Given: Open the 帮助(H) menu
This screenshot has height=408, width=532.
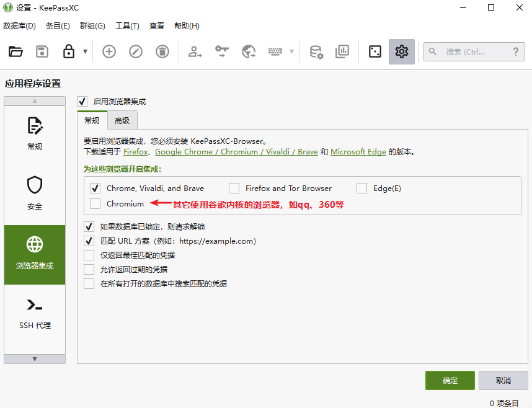Looking at the screenshot, I should coord(187,26).
